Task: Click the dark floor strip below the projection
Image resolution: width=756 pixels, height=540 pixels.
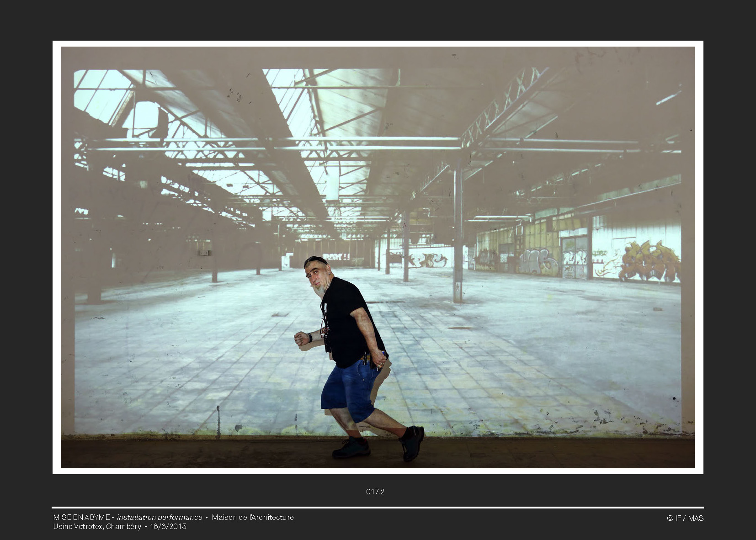Action: coord(183,453)
